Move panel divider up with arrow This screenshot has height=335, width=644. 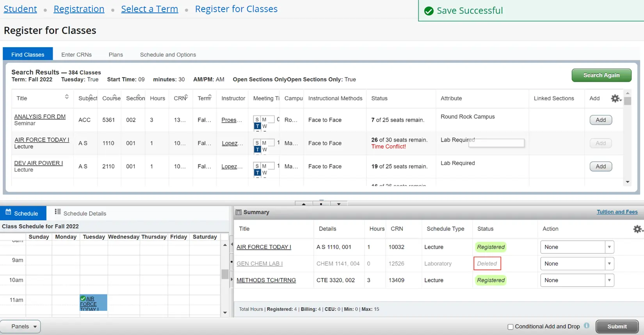304,204
